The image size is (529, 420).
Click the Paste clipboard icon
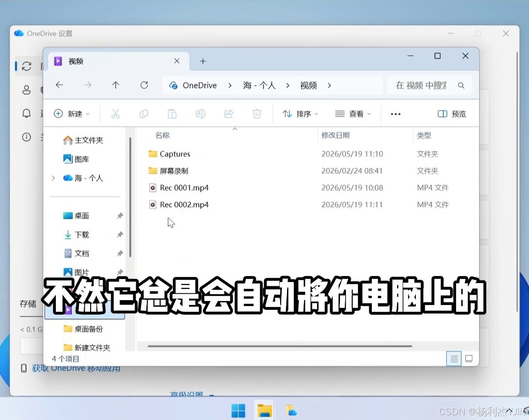point(172,114)
